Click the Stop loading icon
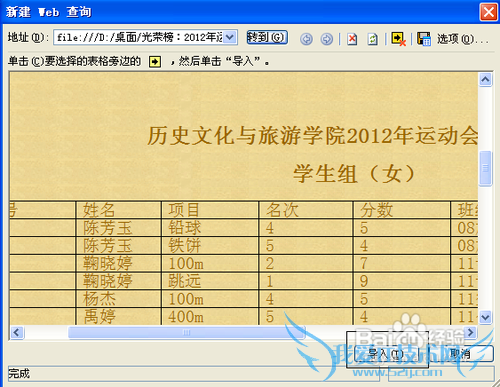This screenshot has width=500, height=387. (x=352, y=39)
